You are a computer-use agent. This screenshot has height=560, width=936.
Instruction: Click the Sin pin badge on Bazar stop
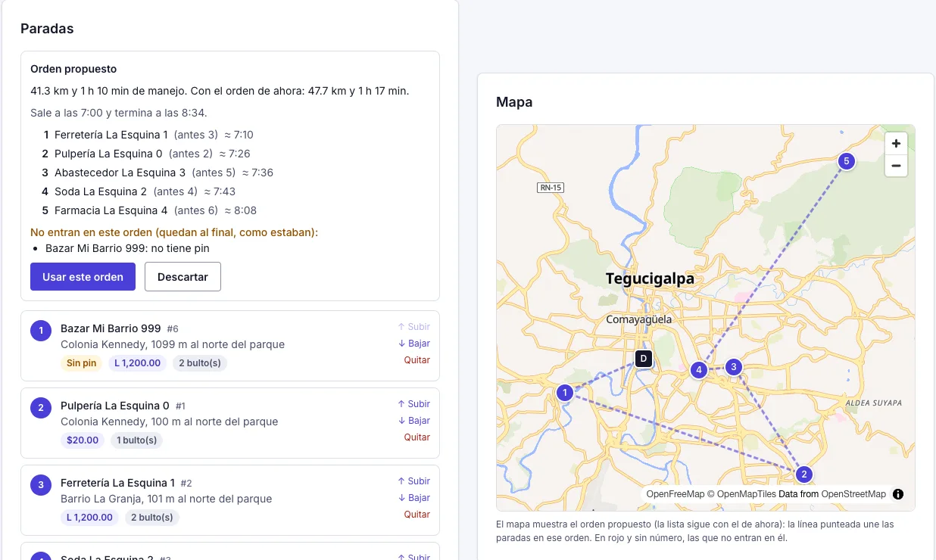point(82,363)
